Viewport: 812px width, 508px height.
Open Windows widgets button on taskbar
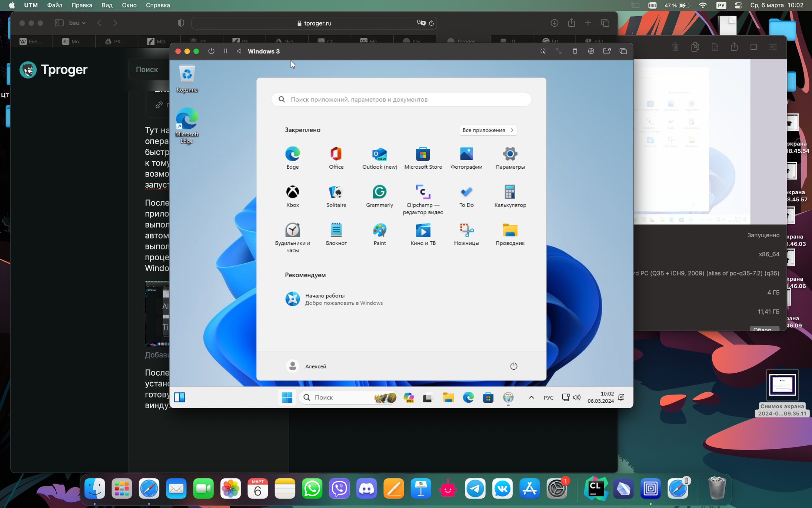pyautogui.click(x=180, y=397)
